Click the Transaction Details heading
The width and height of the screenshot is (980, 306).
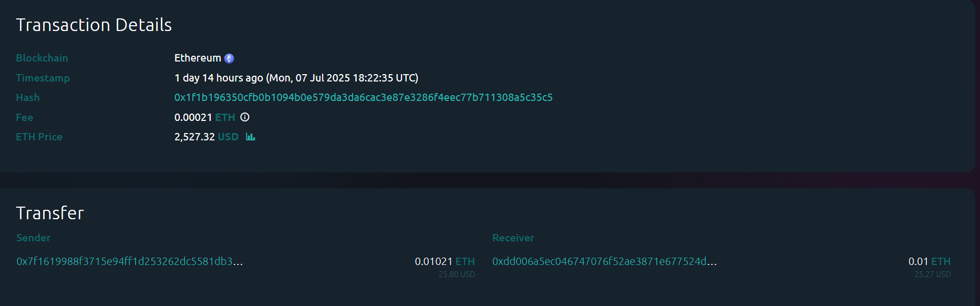[94, 25]
